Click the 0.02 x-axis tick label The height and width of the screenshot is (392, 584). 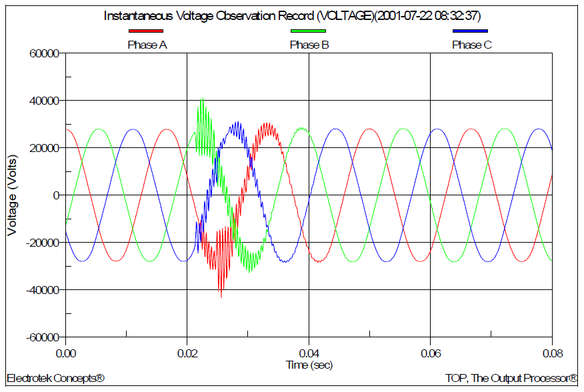(187, 351)
